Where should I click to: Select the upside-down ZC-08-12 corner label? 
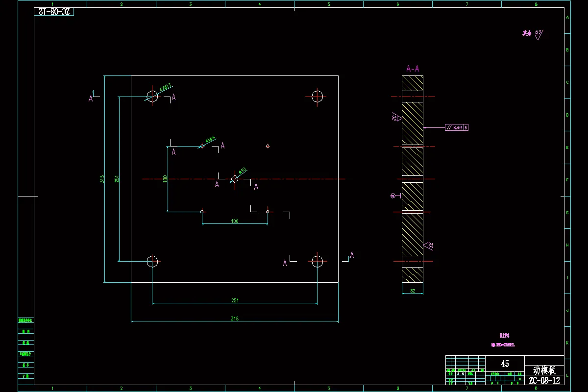click(54, 11)
